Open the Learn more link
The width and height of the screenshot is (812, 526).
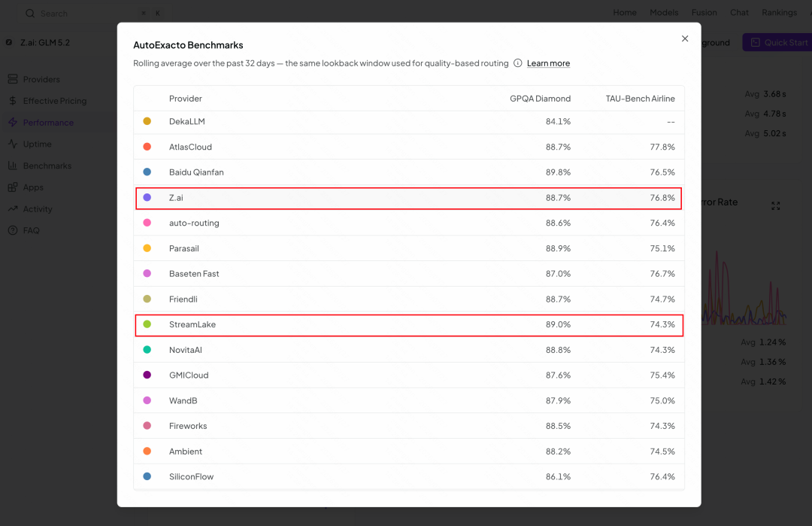[548, 63]
